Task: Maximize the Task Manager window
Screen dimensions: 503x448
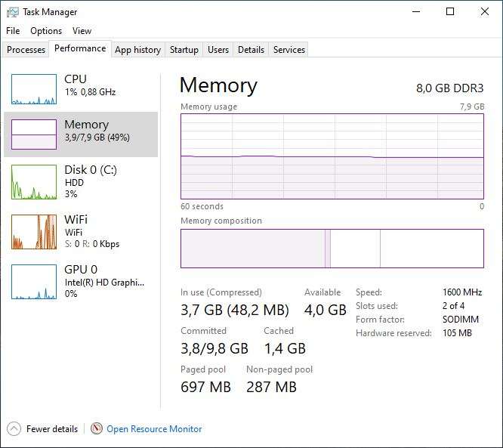Action: (x=450, y=12)
